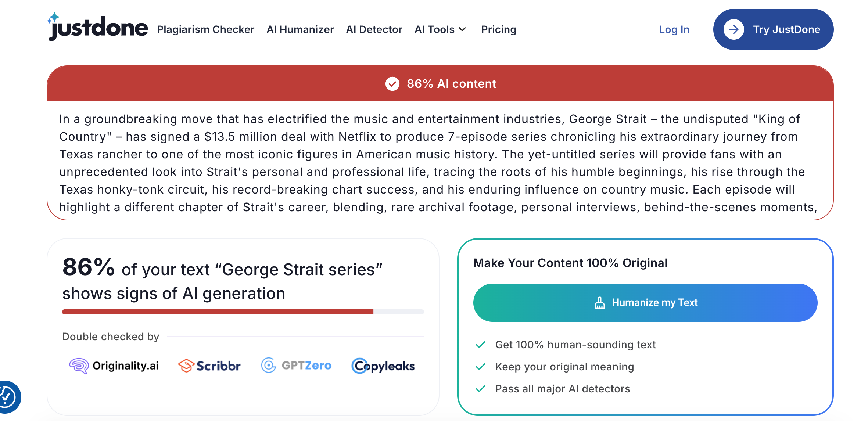Click the checkmark icon beside 86% AI content
868x421 pixels.
(392, 84)
